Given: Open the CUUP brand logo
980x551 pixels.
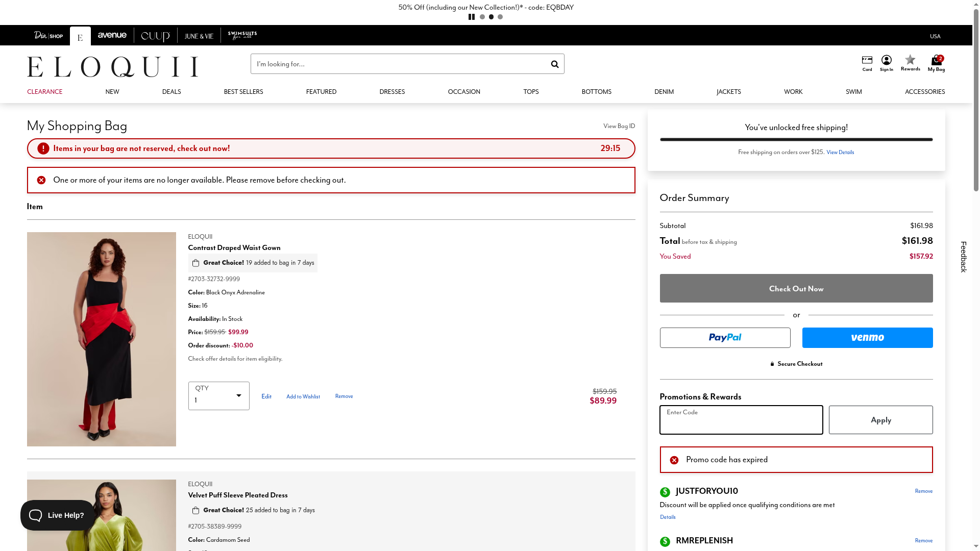Looking at the screenshot, I should tap(155, 36).
